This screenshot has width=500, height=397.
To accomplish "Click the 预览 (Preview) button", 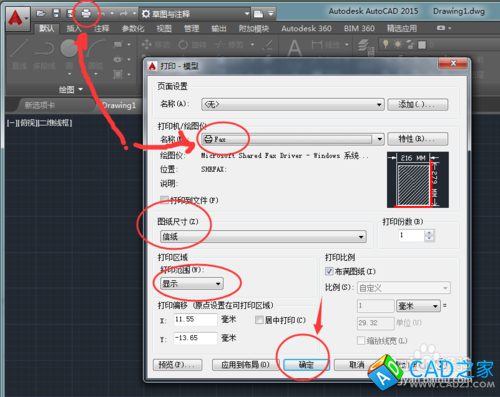I will 178,365.
